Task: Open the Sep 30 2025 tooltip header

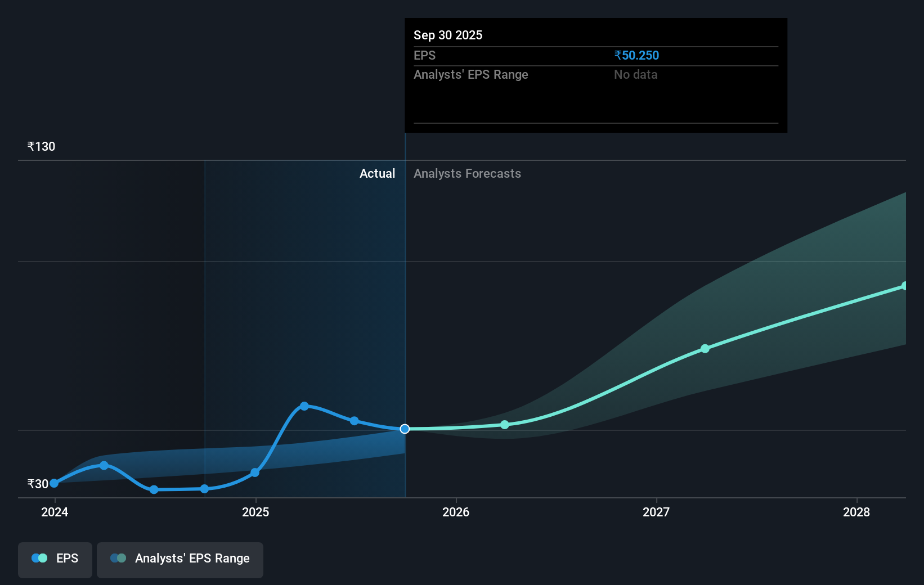Action: 447,35
